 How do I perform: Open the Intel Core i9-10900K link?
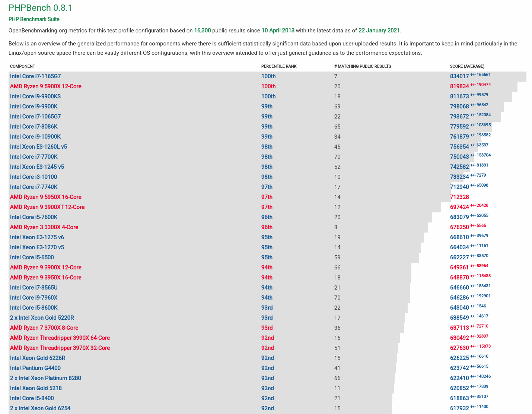(x=35, y=137)
